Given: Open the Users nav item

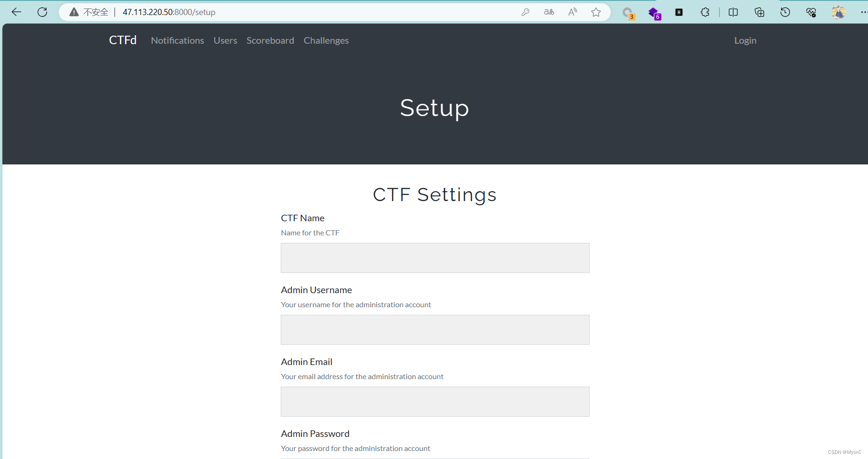Looking at the screenshot, I should 225,40.
